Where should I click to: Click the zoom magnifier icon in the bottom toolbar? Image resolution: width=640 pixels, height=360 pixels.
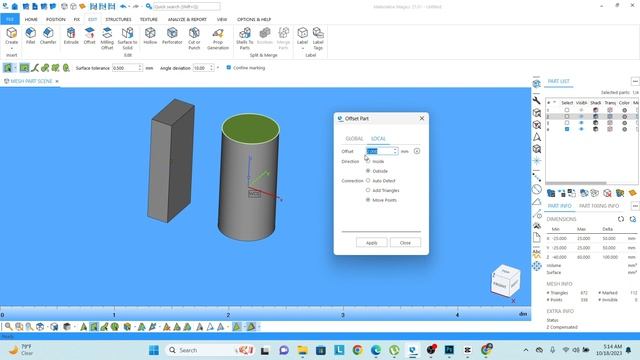tap(8, 327)
